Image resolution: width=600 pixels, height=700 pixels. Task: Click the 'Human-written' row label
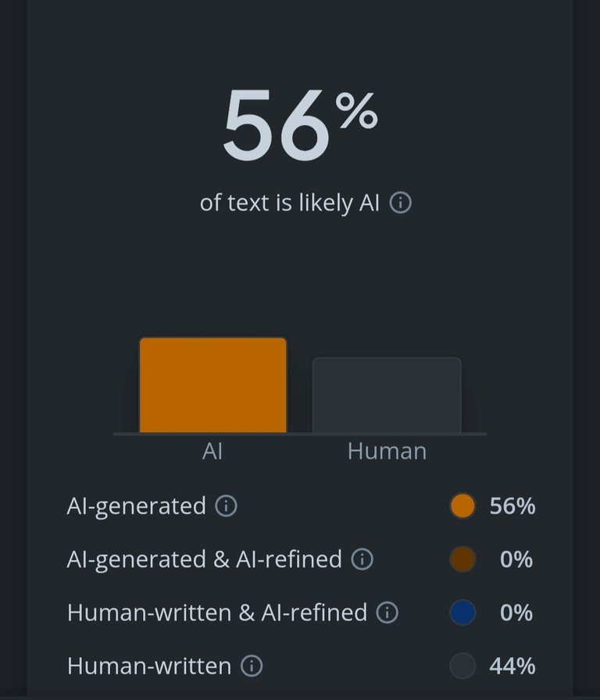149,666
